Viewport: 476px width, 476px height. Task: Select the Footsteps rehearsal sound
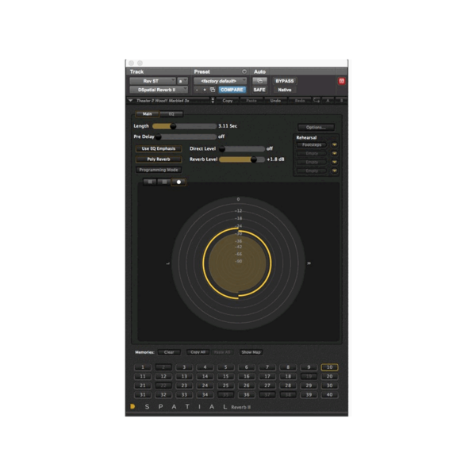point(312,145)
